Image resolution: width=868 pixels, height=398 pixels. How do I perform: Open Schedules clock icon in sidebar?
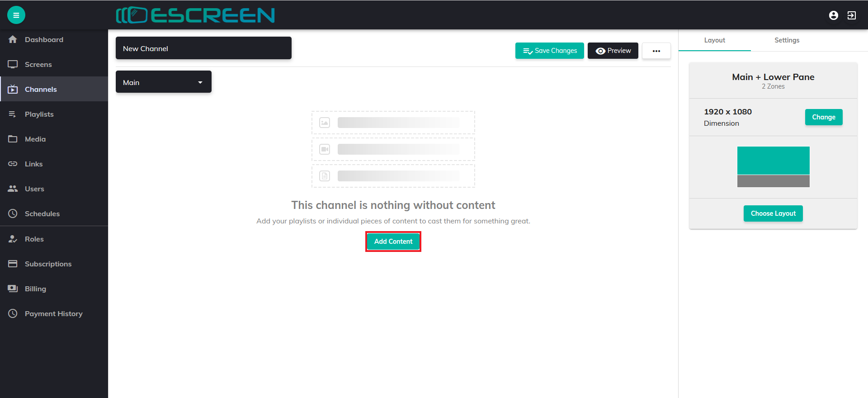point(13,213)
